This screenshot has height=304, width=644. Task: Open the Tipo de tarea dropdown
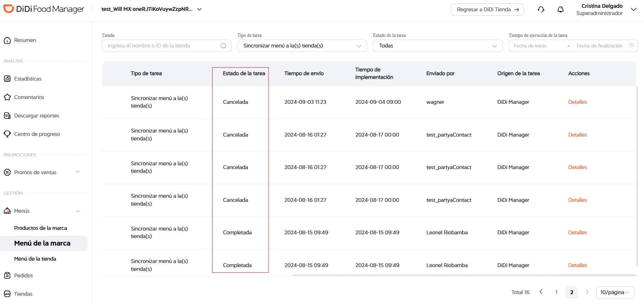pyautogui.click(x=302, y=46)
